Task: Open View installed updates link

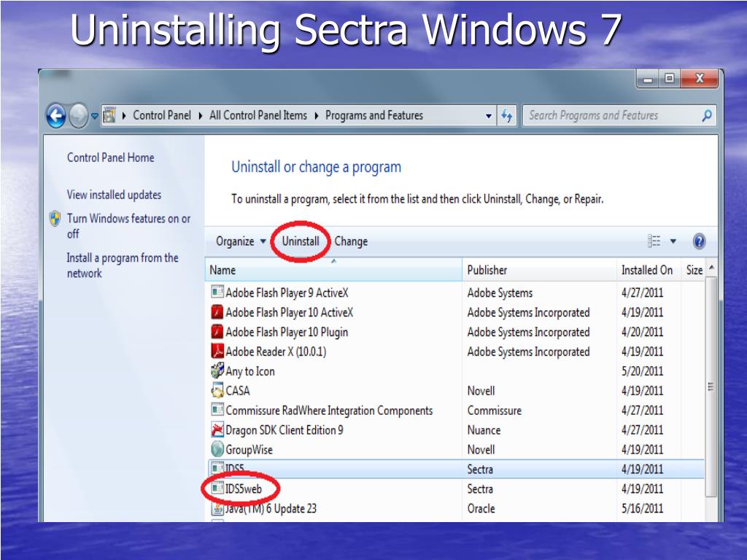Action: 114,195
